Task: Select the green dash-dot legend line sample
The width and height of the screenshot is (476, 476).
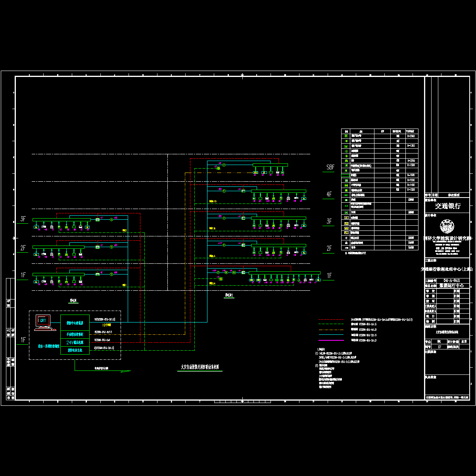Action: (x=331, y=324)
